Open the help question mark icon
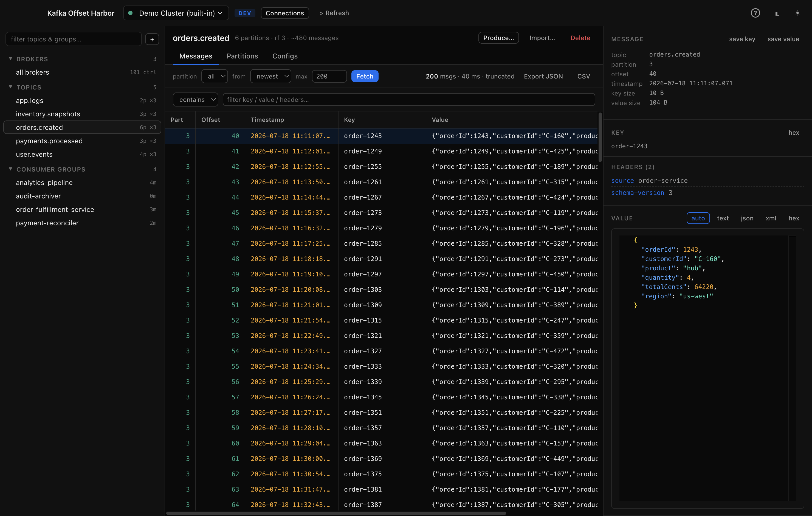This screenshot has height=516, width=812. point(755,13)
